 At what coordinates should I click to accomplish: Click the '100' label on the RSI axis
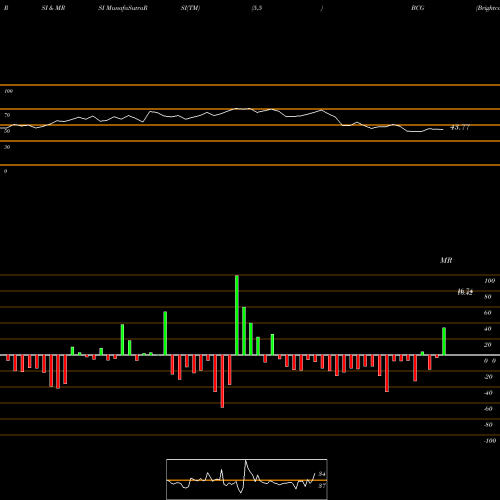click(x=8, y=91)
